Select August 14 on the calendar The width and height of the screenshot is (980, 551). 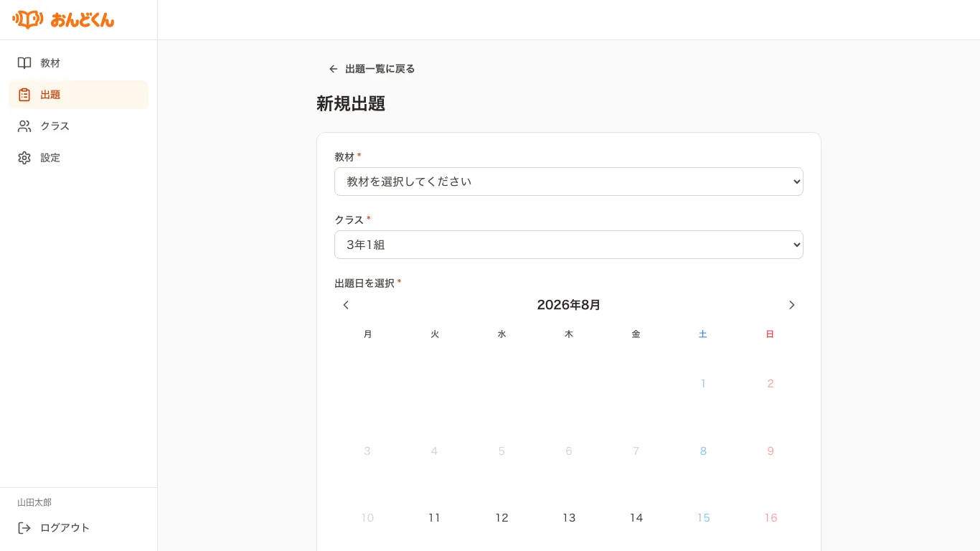point(636,518)
